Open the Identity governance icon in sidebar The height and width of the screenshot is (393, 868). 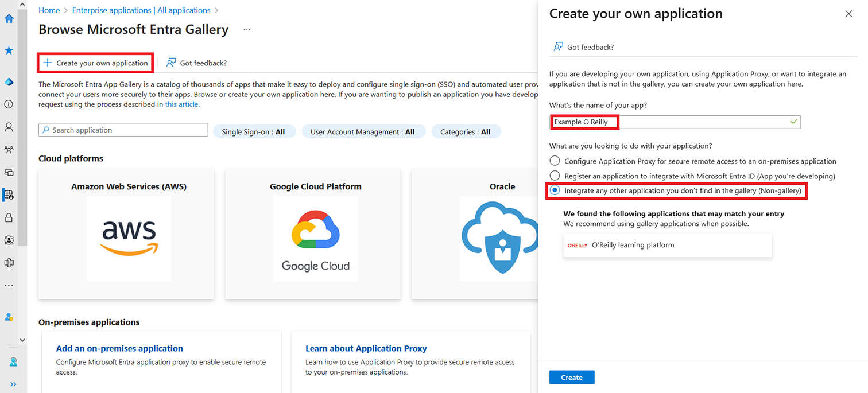coord(9,240)
